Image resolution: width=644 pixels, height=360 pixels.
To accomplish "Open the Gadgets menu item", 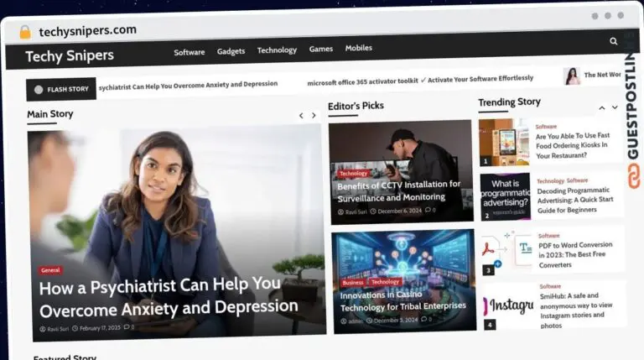I will (231, 51).
